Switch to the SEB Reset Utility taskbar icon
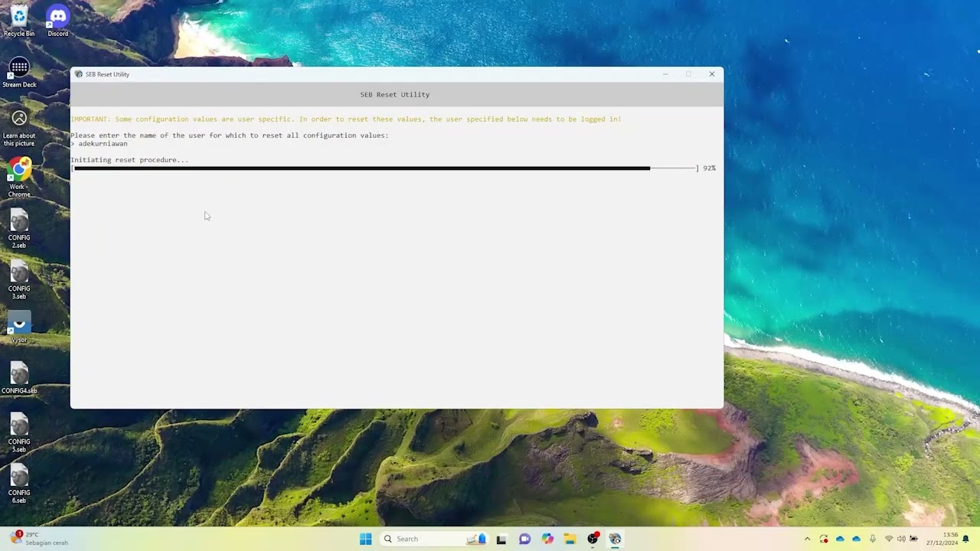 pyautogui.click(x=615, y=539)
